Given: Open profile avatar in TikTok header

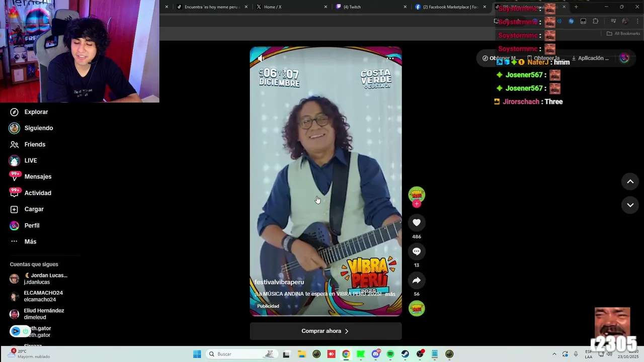Looking at the screenshot, I should click(624, 58).
